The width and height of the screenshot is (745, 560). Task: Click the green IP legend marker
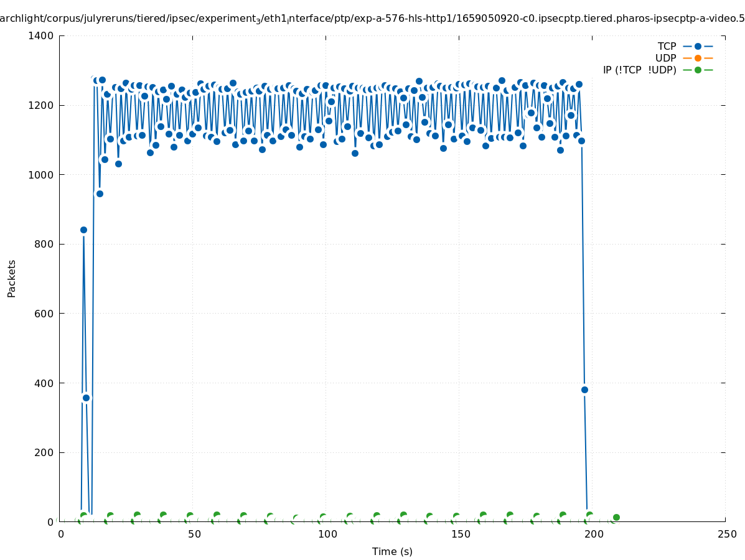click(x=698, y=70)
